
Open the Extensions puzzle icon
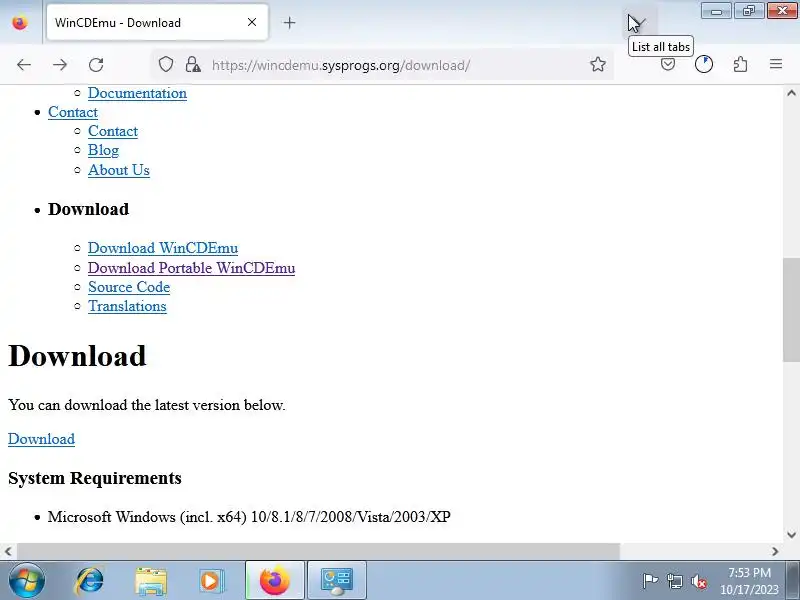[x=740, y=65]
